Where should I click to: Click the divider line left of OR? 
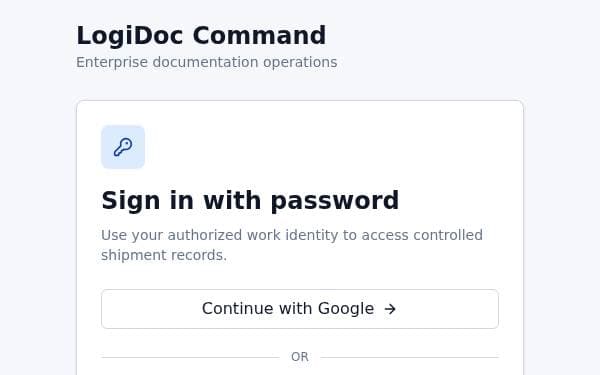click(x=190, y=357)
